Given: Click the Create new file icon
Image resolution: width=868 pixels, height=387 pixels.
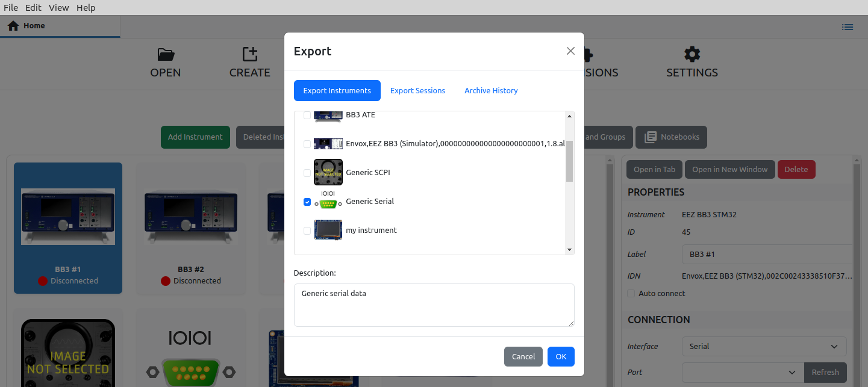Looking at the screenshot, I should 249,55.
